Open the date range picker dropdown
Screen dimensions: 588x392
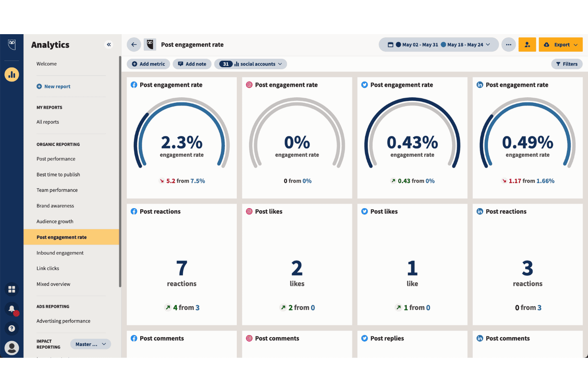[x=439, y=44]
